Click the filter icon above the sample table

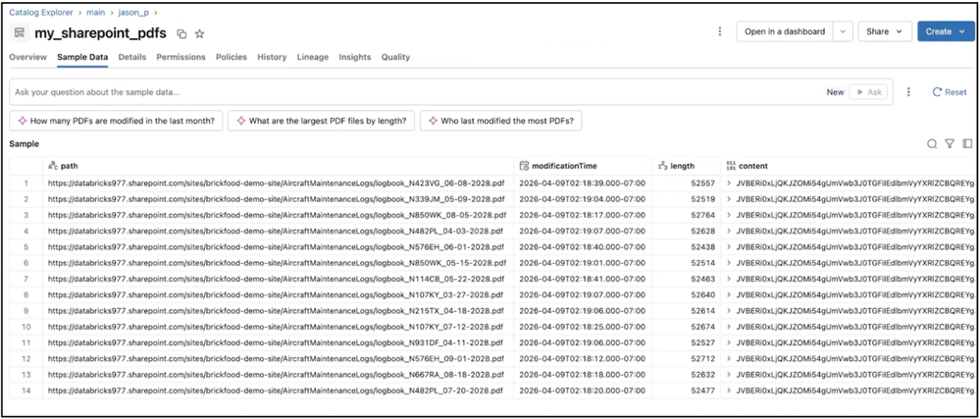pyautogui.click(x=949, y=144)
